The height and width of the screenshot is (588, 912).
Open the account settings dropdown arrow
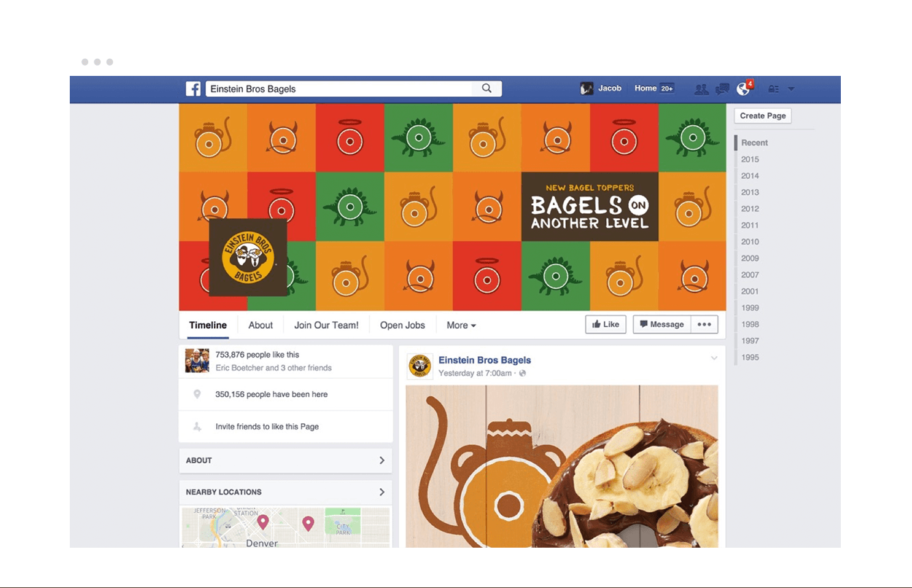(792, 89)
